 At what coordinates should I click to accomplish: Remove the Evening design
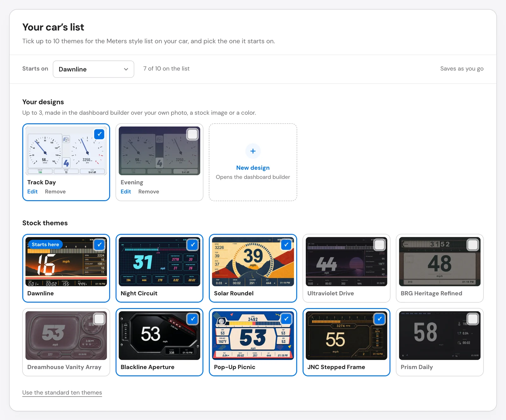coord(149,192)
